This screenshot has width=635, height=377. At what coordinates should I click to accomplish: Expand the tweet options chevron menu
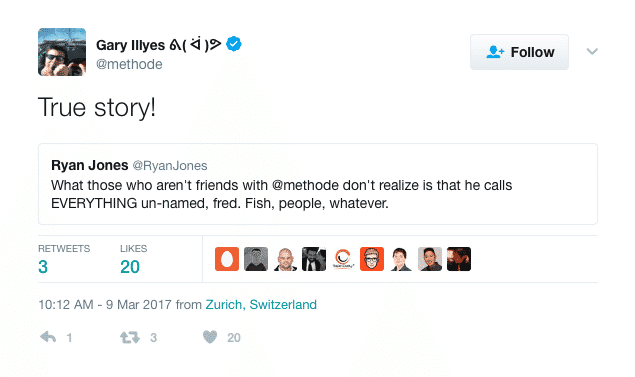coord(592,51)
